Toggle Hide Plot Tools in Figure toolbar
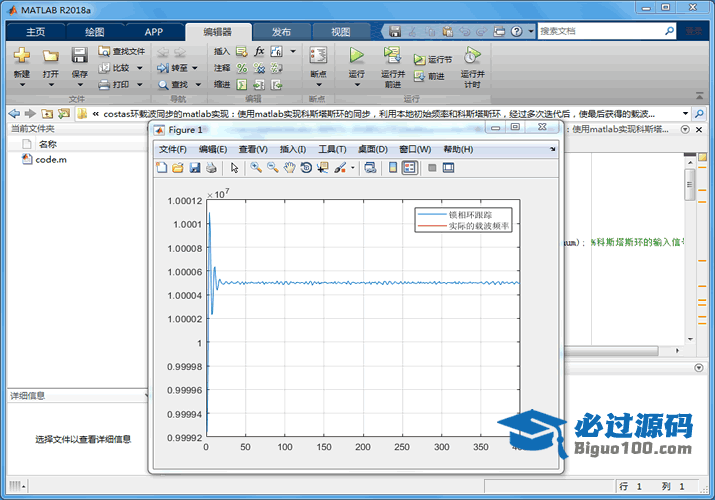The height and width of the screenshot is (500, 715). coord(432,168)
